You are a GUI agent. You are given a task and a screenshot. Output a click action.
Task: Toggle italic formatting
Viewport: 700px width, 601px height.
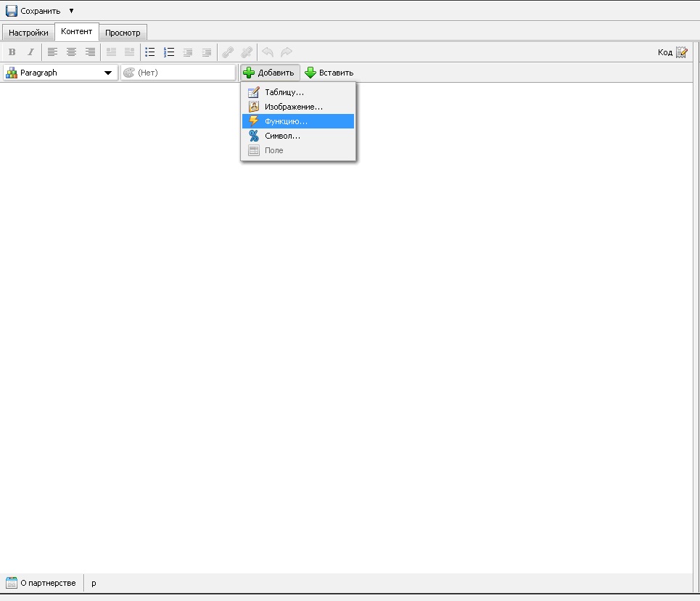[30, 52]
